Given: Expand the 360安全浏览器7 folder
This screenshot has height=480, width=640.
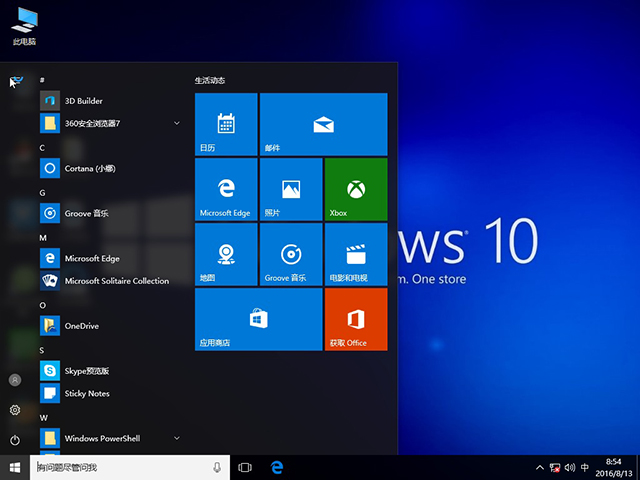Looking at the screenshot, I should point(176,123).
